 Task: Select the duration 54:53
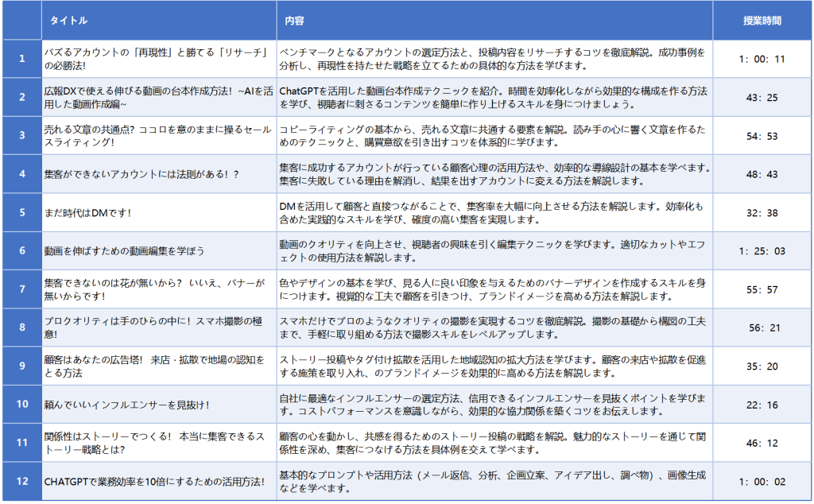762,136
